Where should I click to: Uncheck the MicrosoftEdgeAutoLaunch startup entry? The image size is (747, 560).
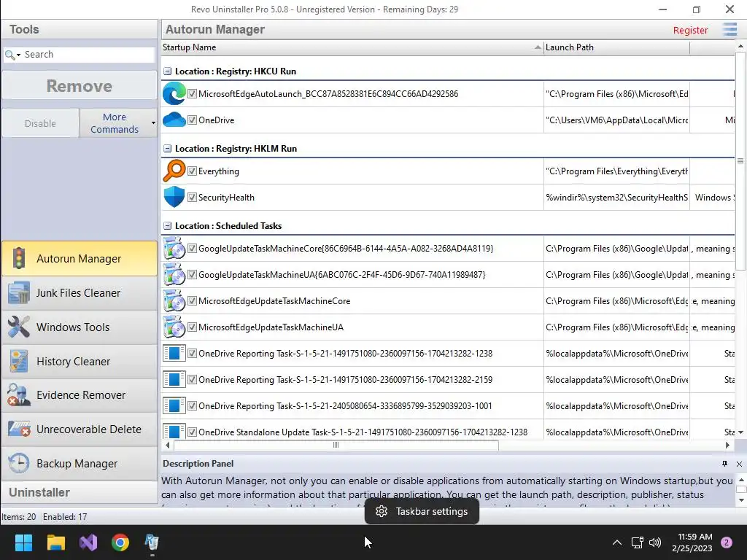tap(192, 94)
